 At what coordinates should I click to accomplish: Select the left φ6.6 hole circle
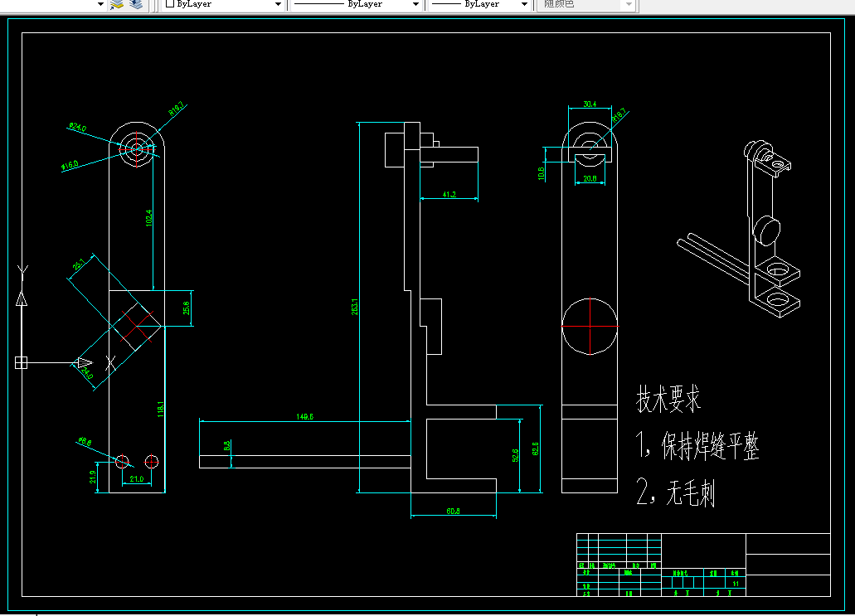122,461
